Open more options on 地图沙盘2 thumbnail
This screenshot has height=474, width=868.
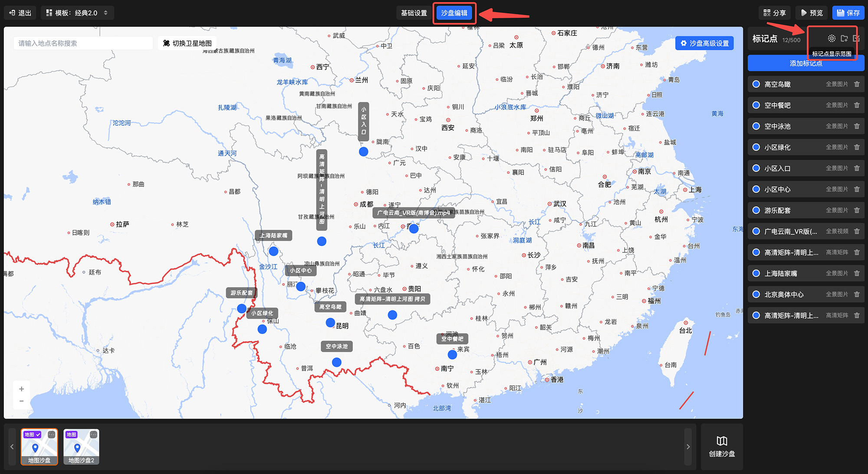pyautogui.click(x=93, y=435)
